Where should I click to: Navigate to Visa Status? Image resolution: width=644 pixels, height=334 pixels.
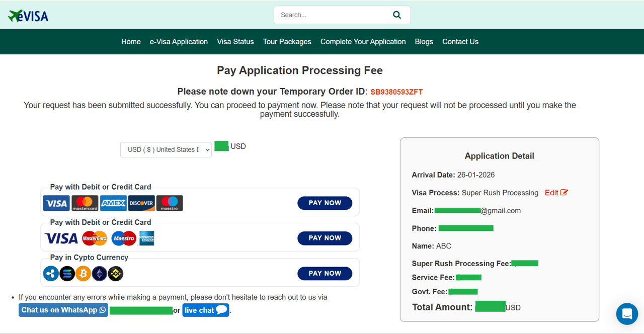point(235,41)
